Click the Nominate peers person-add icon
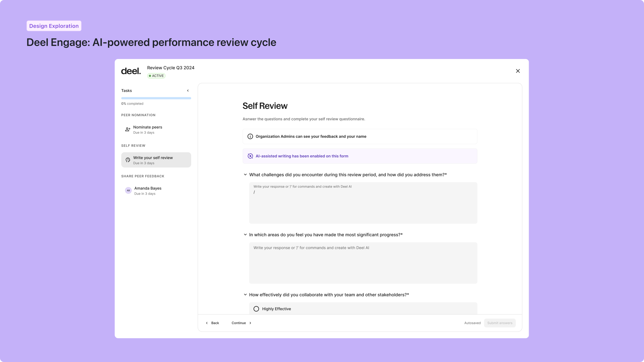644x362 pixels. 128,129
